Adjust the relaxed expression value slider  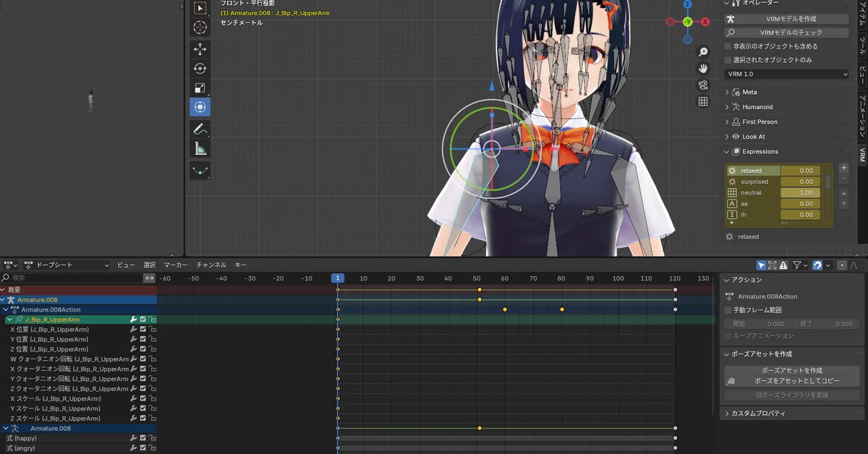800,171
